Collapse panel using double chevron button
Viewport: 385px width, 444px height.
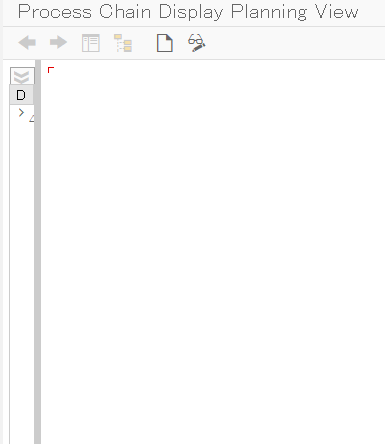coord(22,76)
